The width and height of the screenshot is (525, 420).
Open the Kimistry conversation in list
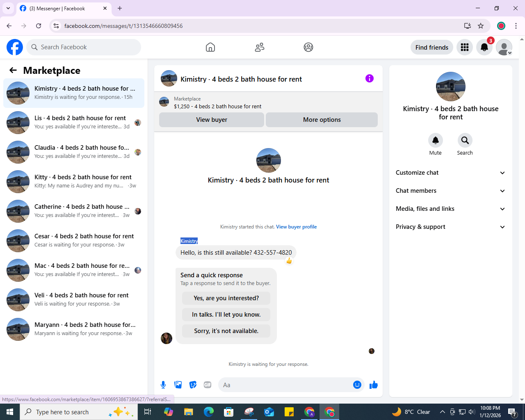74,93
